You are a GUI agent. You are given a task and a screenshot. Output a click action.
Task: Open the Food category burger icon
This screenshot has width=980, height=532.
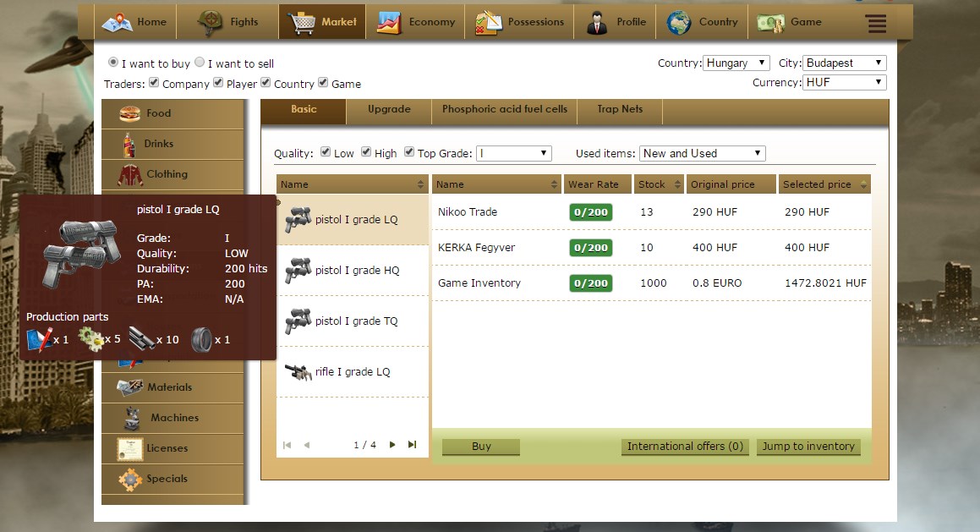tap(130, 113)
